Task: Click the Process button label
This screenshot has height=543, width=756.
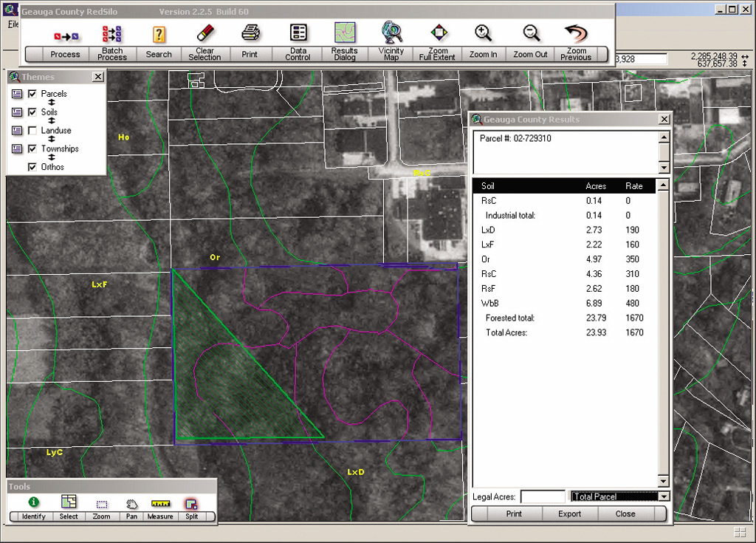Action: (65, 55)
